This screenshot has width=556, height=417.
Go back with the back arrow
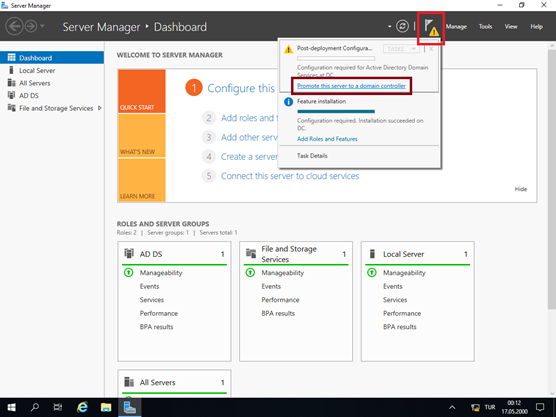15,27
